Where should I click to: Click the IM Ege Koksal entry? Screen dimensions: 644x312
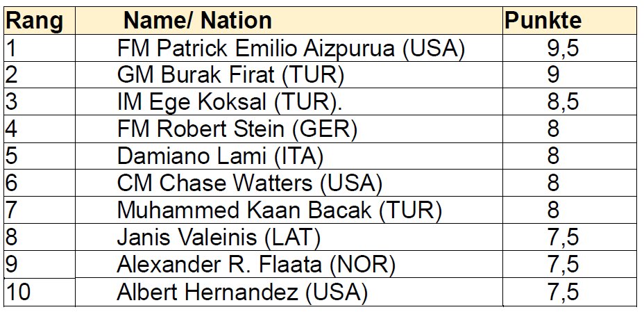coord(231,102)
